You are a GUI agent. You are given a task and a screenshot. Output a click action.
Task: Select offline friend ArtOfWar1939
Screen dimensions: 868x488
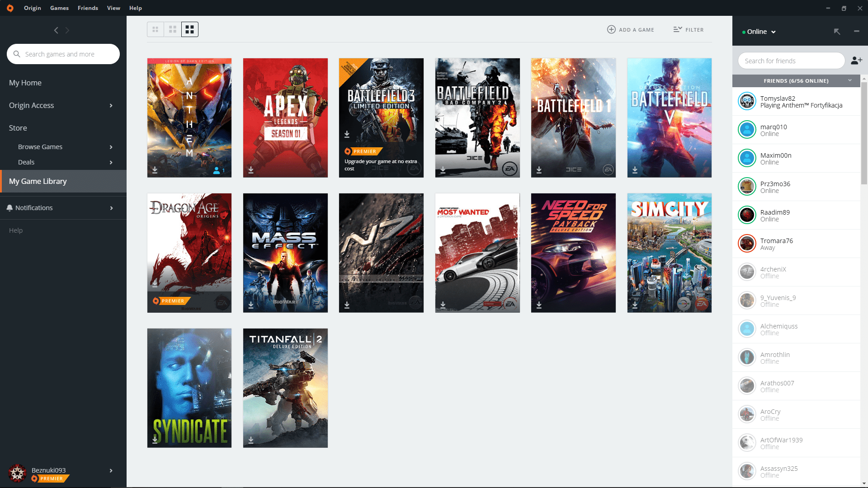point(796,443)
